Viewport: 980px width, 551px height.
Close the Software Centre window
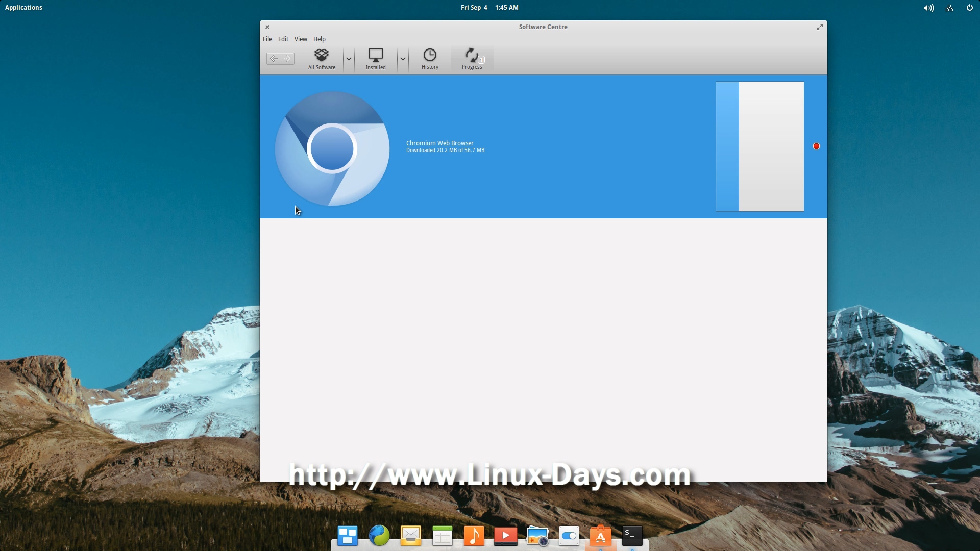[267, 27]
